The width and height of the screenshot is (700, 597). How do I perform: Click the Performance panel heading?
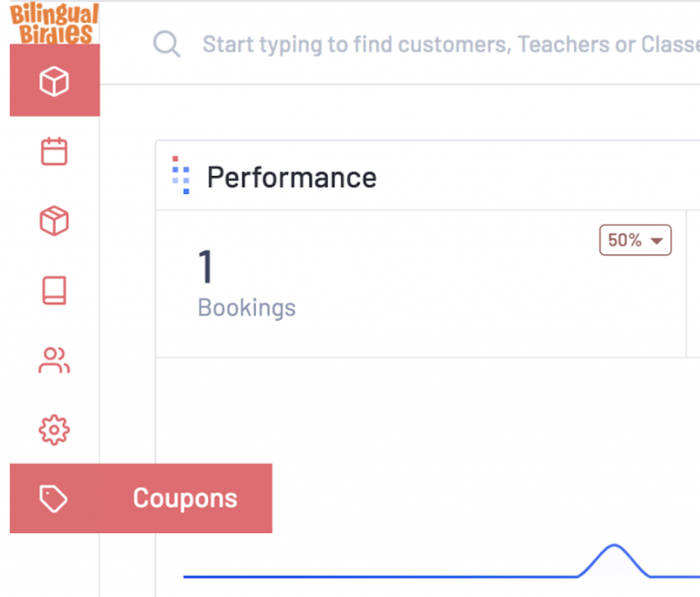click(x=292, y=177)
